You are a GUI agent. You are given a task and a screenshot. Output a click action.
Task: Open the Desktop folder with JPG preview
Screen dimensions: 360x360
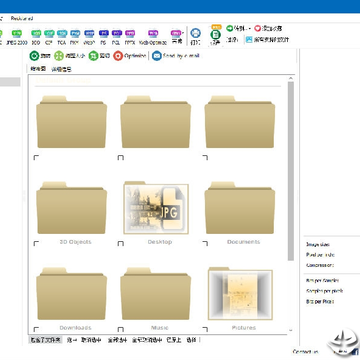coord(156,208)
